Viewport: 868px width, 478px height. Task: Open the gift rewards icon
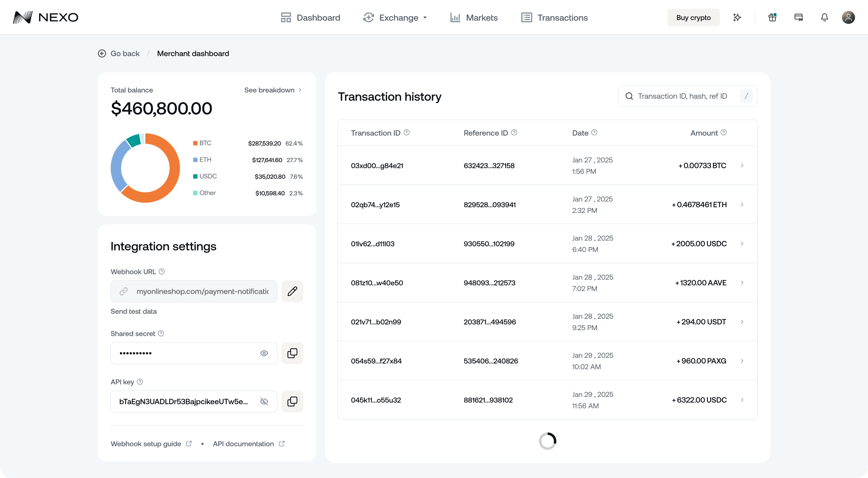(772, 17)
